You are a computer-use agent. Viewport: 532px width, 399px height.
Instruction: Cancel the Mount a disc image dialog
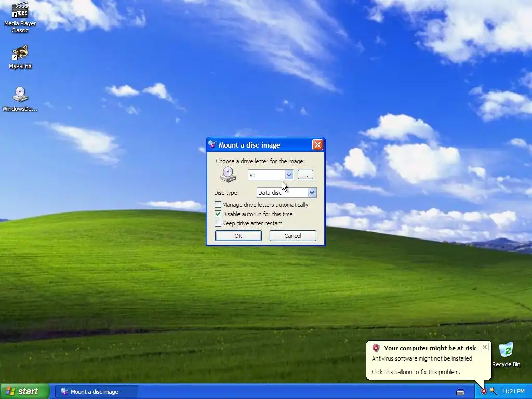click(292, 236)
